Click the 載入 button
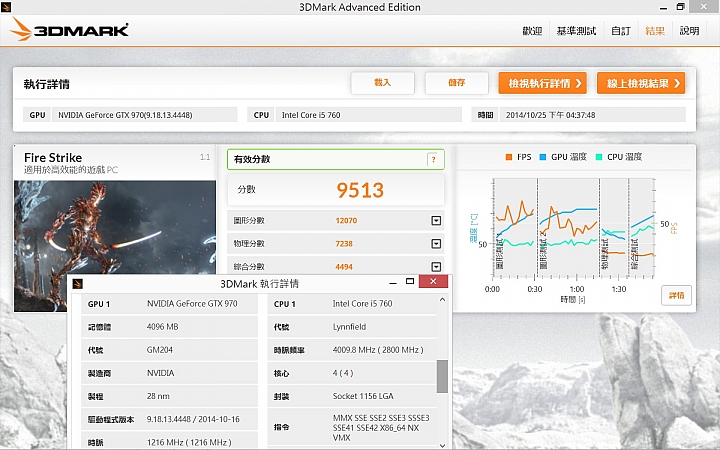The height and width of the screenshot is (450, 720). (x=382, y=83)
